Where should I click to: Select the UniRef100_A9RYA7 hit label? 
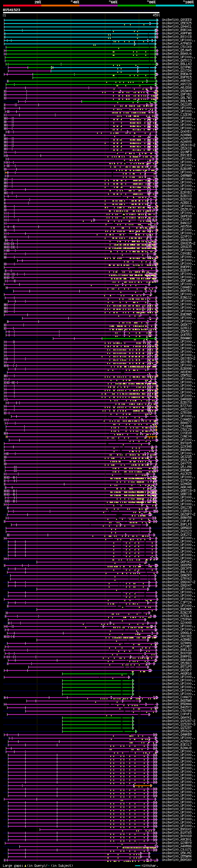point(177,81)
